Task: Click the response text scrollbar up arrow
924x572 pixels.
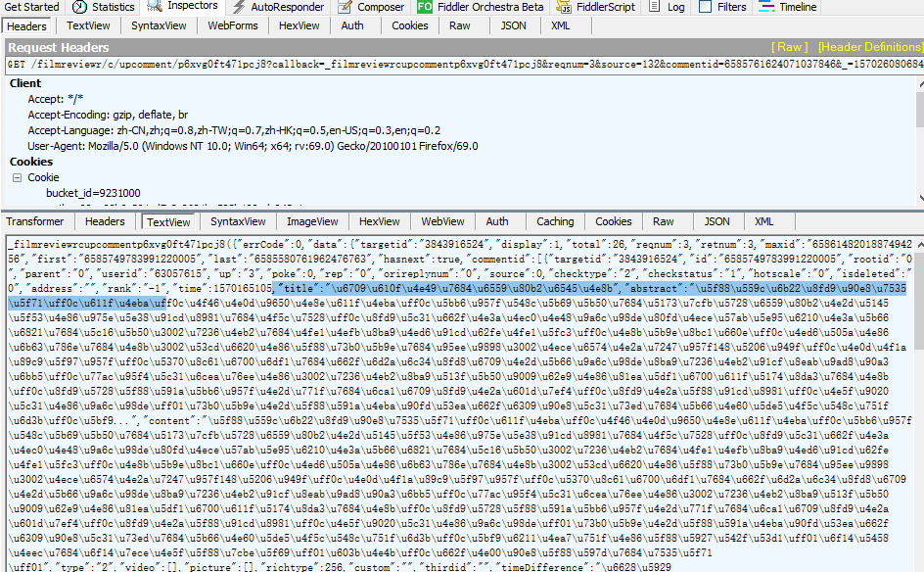Action: (920, 244)
